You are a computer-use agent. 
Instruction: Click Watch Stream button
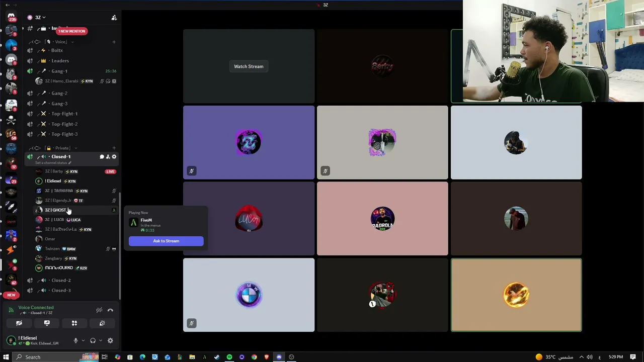coord(249,66)
